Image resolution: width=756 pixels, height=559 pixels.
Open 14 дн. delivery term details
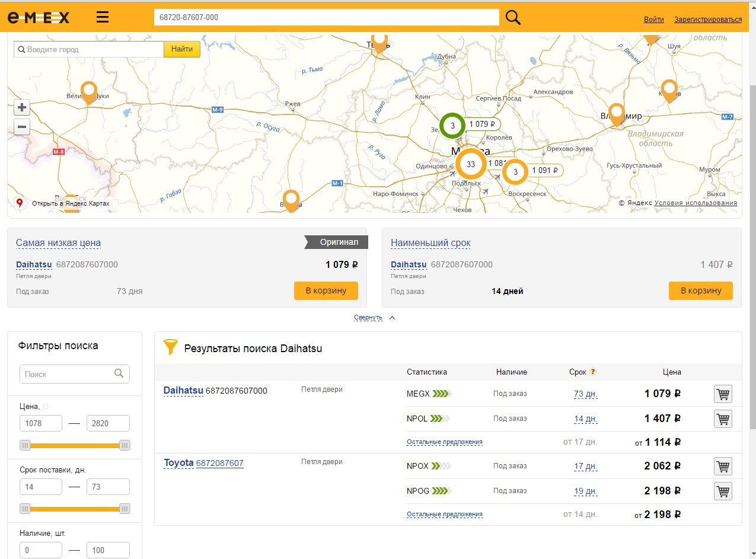pos(586,419)
